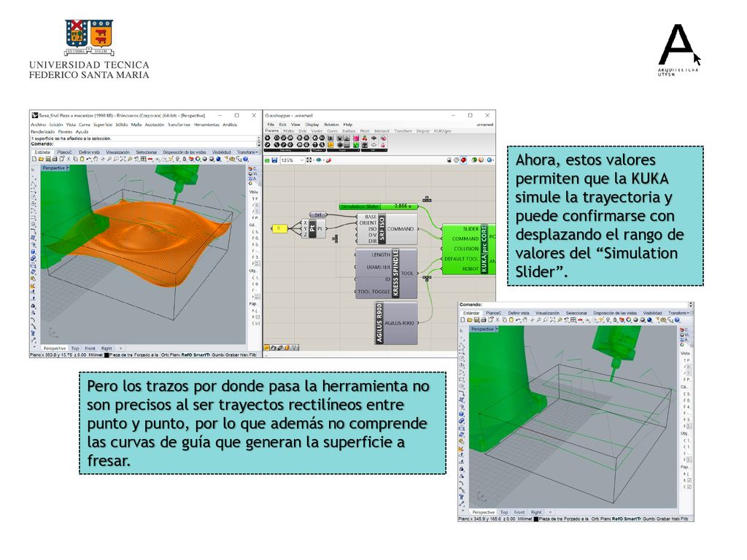Click yellow panel with value 0 in Grasshopper
The width and height of the screenshot is (747, 560).
[279, 229]
